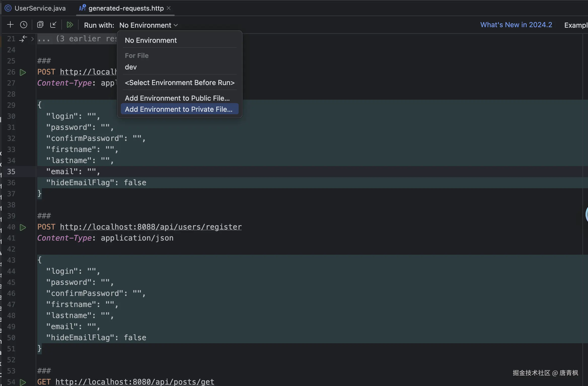Open the localhost:8088 users/register URL
The image size is (588, 386).
[151, 227]
